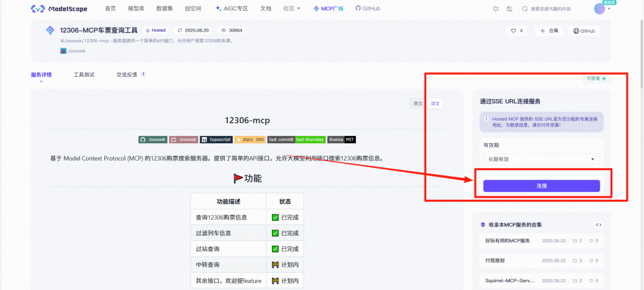Click the purple 连接 button

point(541,186)
